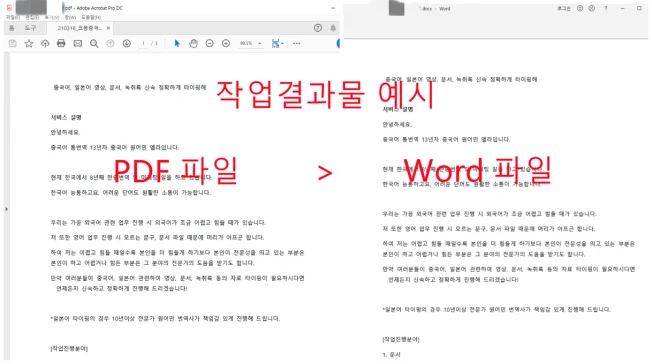Open the more tools ellipsis in Acrobat

(x=296, y=43)
